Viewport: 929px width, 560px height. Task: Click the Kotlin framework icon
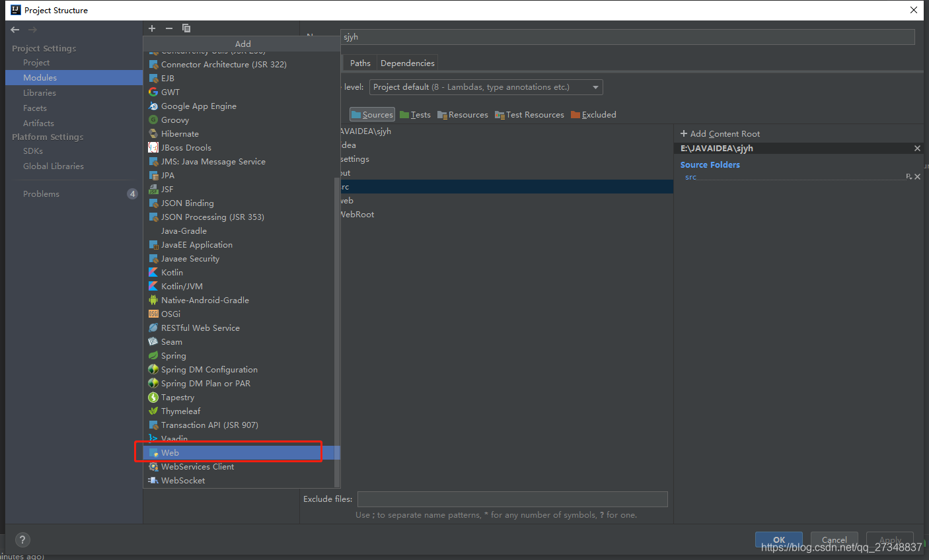[153, 272]
